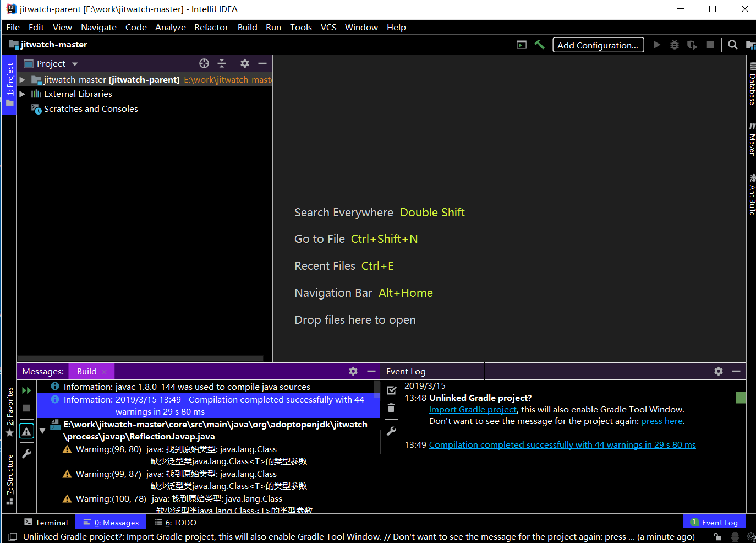Open the Event Log gear options
Viewport: 756px width, 543px height.
[x=719, y=371]
